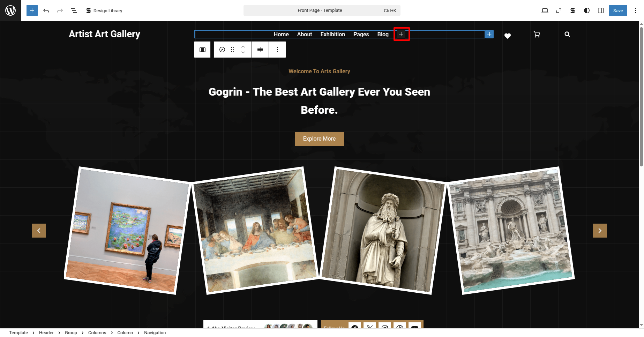
Task: Redo the last undone change
Action: pyautogui.click(x=60, y=10)
